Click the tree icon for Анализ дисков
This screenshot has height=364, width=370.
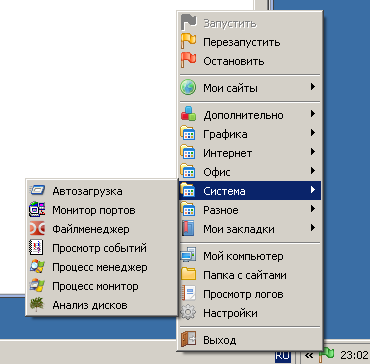pos(37,305)
